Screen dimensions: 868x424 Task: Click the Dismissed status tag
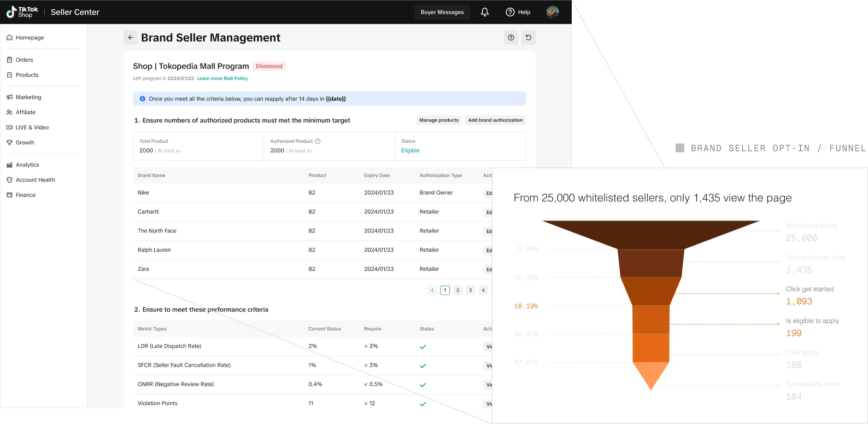(x=269, y=66)
